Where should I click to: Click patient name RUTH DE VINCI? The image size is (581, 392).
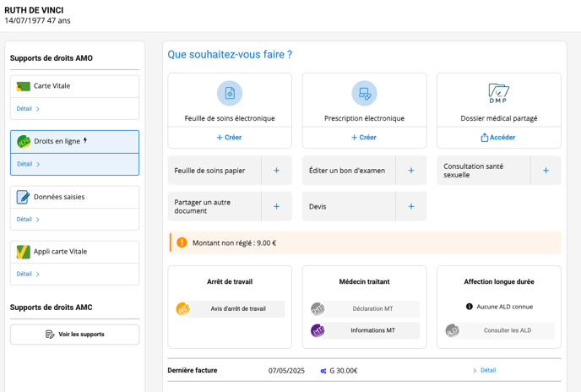coord(34,10)
